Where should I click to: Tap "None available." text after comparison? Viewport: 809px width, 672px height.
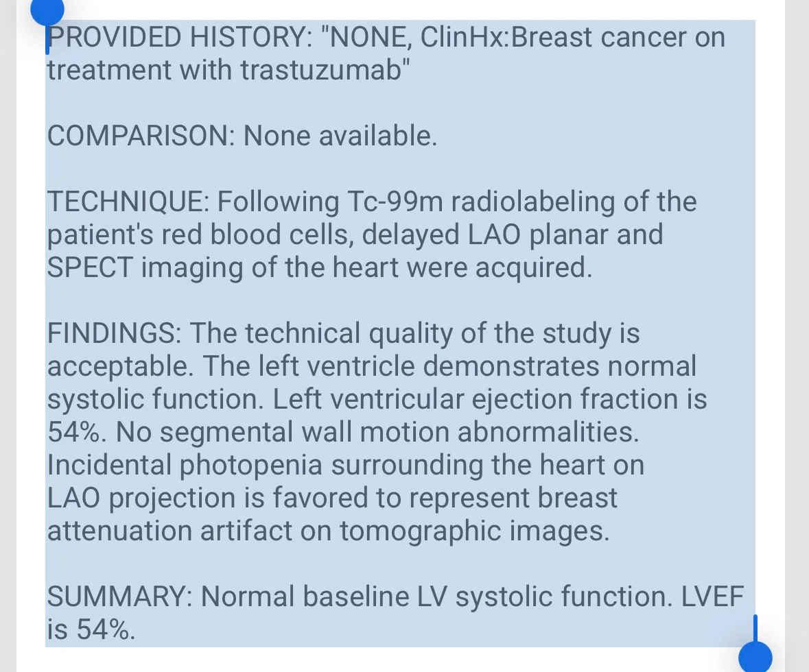point(340,136)
